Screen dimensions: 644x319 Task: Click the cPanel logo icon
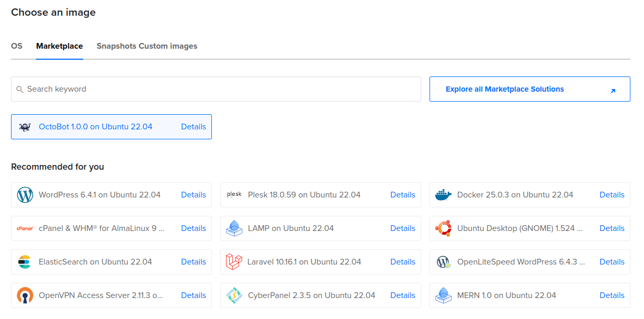click(25, 228)
